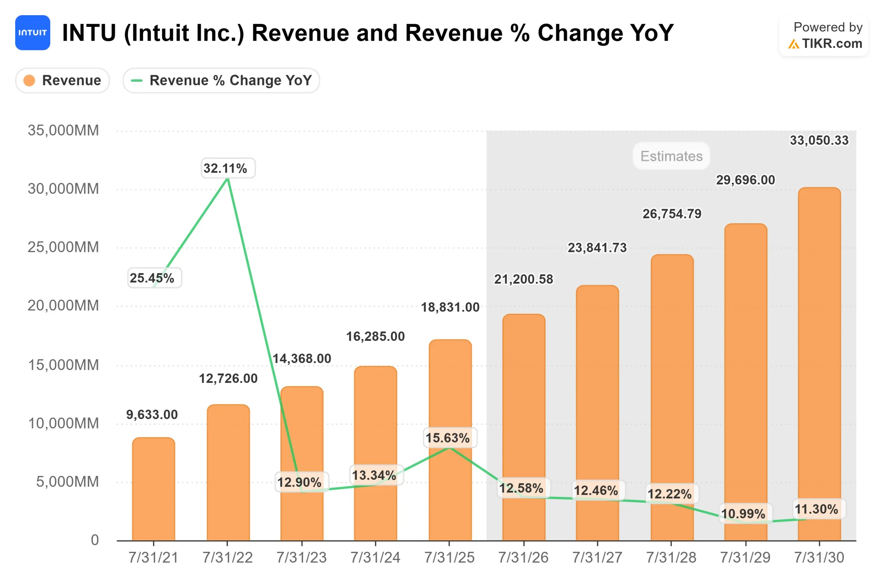
Task: Click the green line icon in the legend
Action: coord(137,80)
